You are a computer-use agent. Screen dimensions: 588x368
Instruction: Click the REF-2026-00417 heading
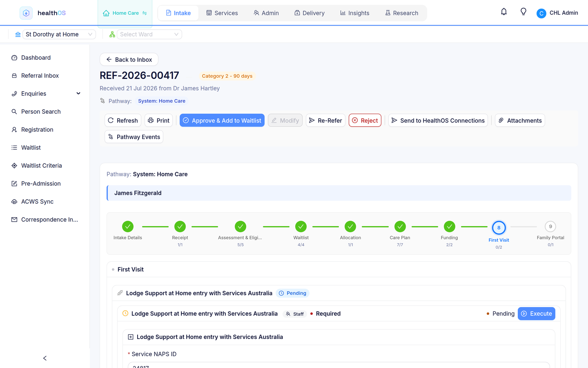point(139,76)
